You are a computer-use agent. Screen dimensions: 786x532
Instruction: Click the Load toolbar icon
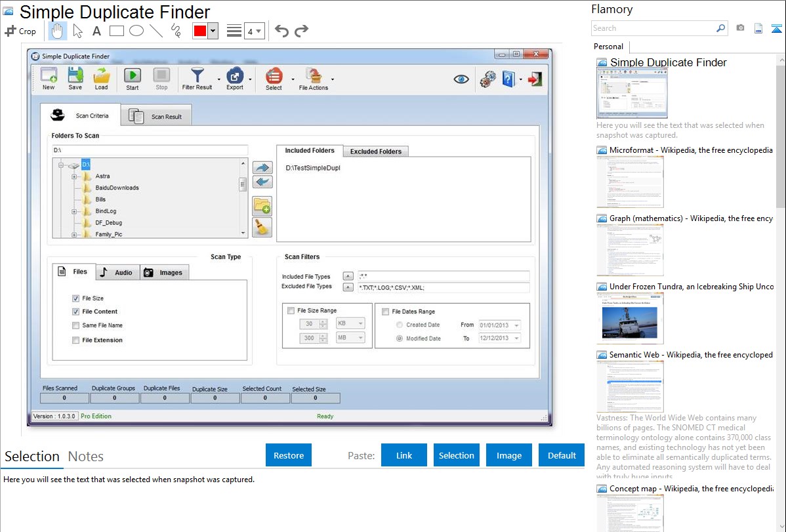pos(101,79)
